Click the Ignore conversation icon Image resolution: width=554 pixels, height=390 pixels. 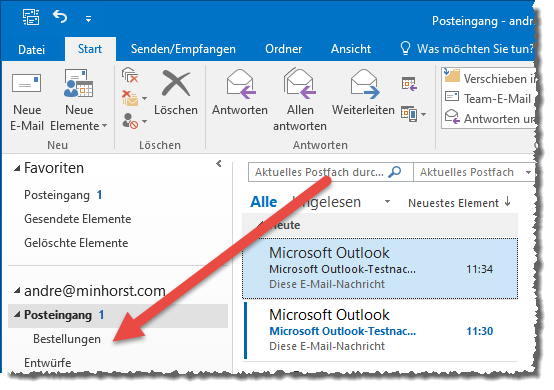(130, 75)
